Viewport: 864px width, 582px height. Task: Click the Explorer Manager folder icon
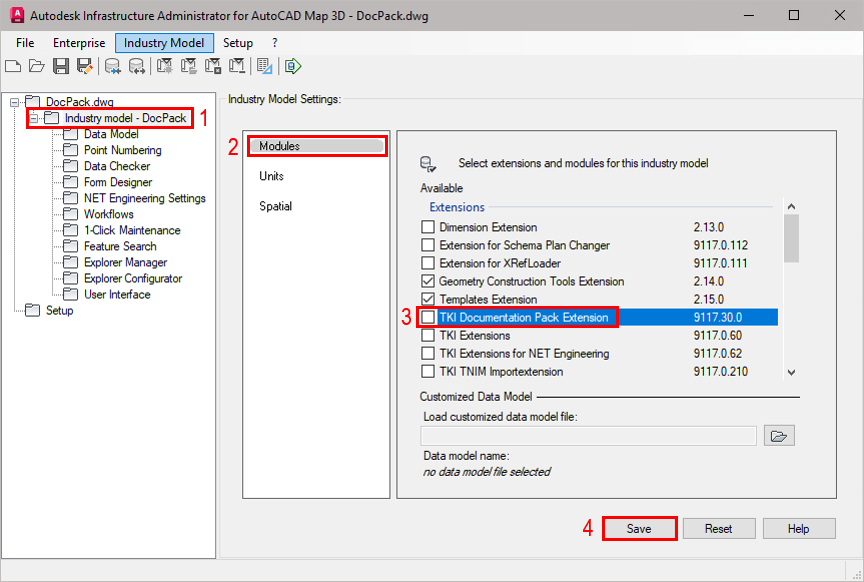[x=71, y=262]
